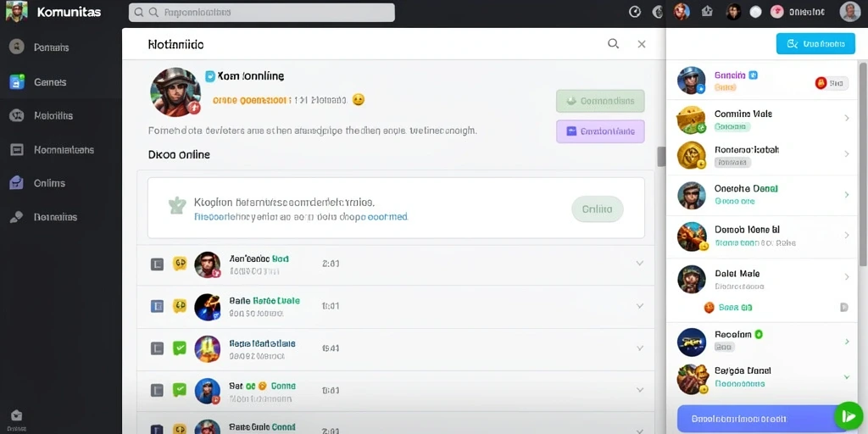868x434 pixels.
Task: Click green check badge in Sat Gonna row
Action: pyautogui.click(x=180, y=390)
